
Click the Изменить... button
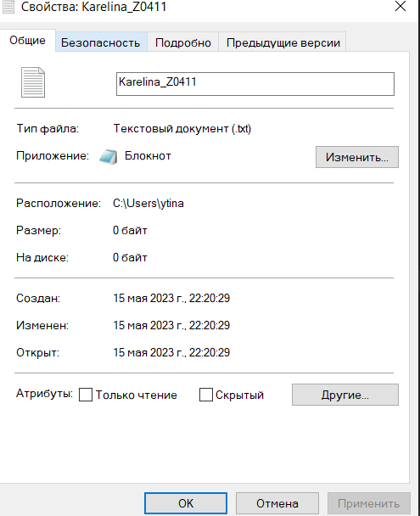click(x=357, y=157)
